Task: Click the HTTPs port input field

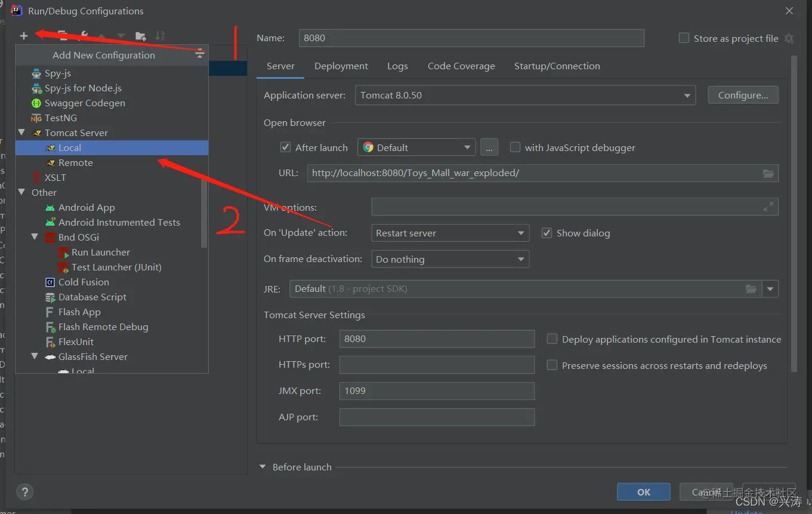Action: coord(437,365)
